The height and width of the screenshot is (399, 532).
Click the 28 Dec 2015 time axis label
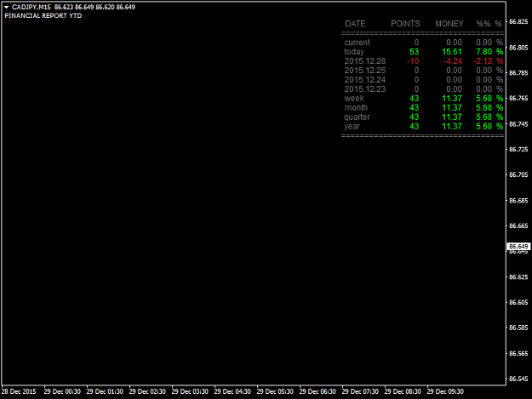coord(19,391)
